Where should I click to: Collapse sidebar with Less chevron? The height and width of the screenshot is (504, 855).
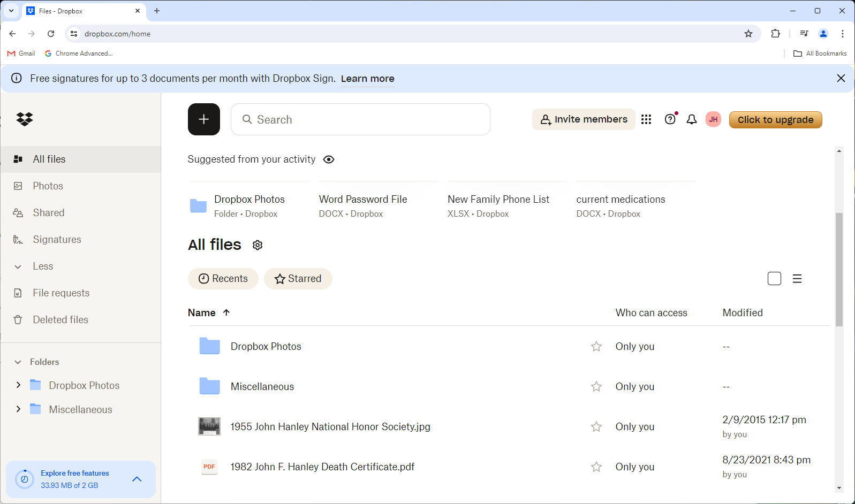click(18, 266)
